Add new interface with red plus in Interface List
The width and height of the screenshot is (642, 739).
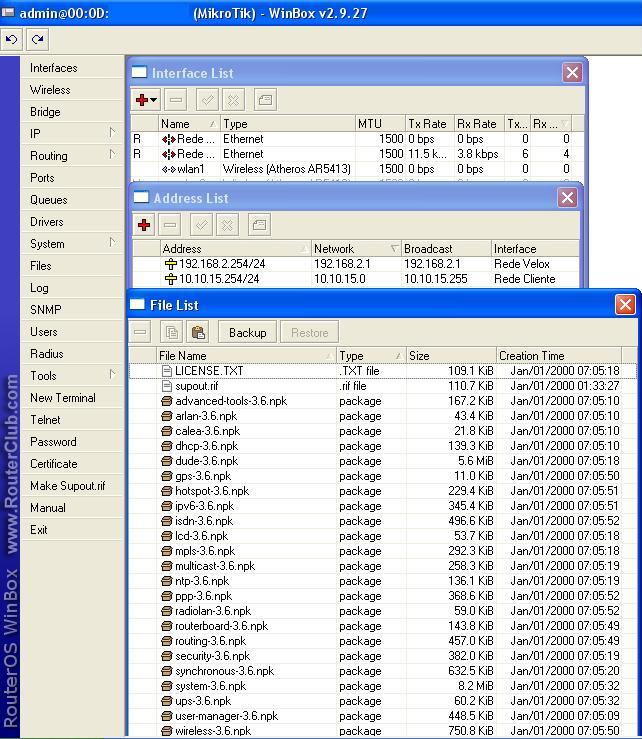(x=146, y=100)
